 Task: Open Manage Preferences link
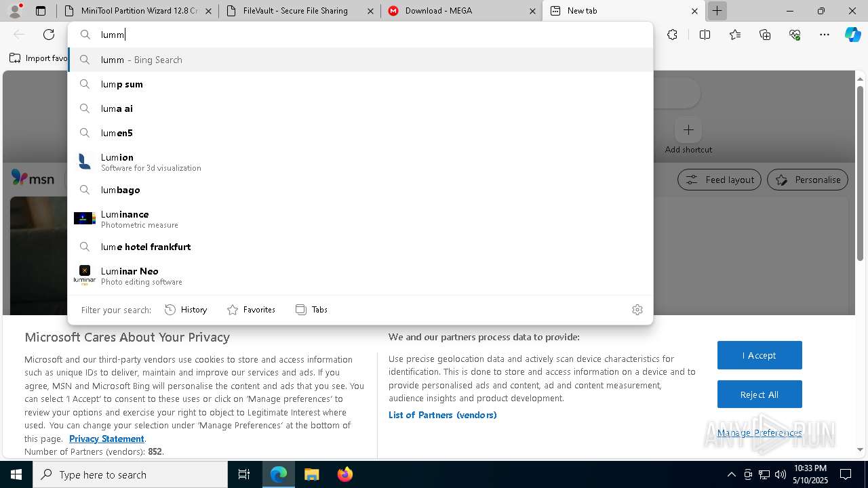[759, 432]
